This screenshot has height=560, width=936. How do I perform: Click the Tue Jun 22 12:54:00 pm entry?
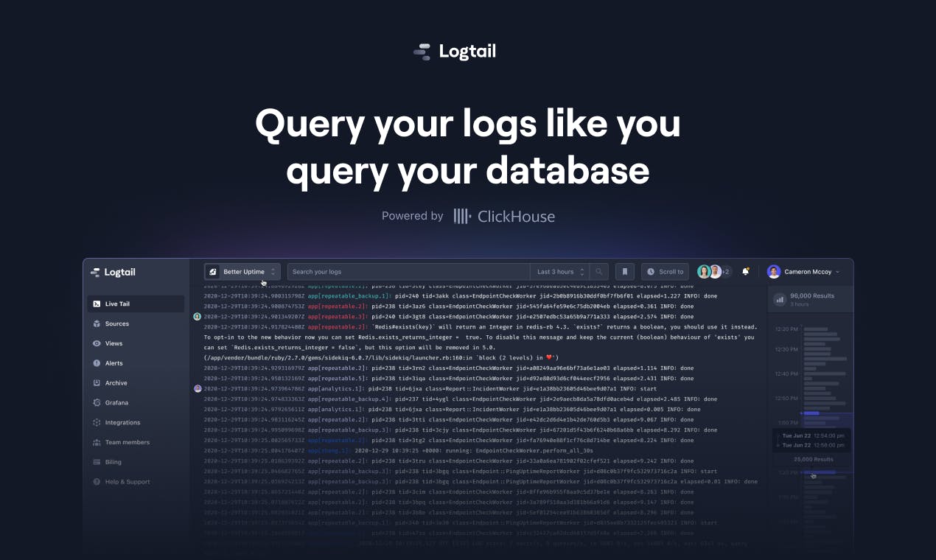814,436
